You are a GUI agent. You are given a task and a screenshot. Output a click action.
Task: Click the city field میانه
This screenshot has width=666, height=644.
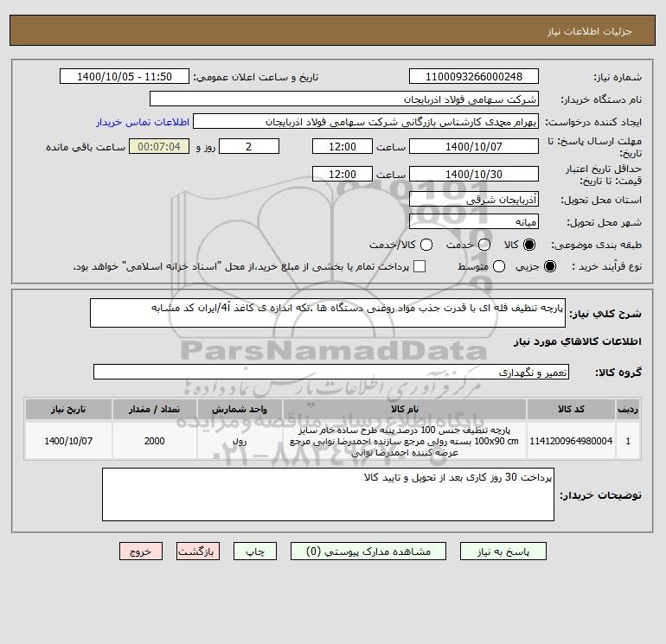point(474,222)
